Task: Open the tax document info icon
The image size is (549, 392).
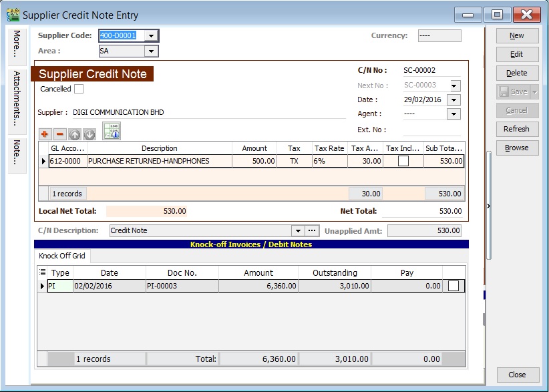Action: click(110, 132)
